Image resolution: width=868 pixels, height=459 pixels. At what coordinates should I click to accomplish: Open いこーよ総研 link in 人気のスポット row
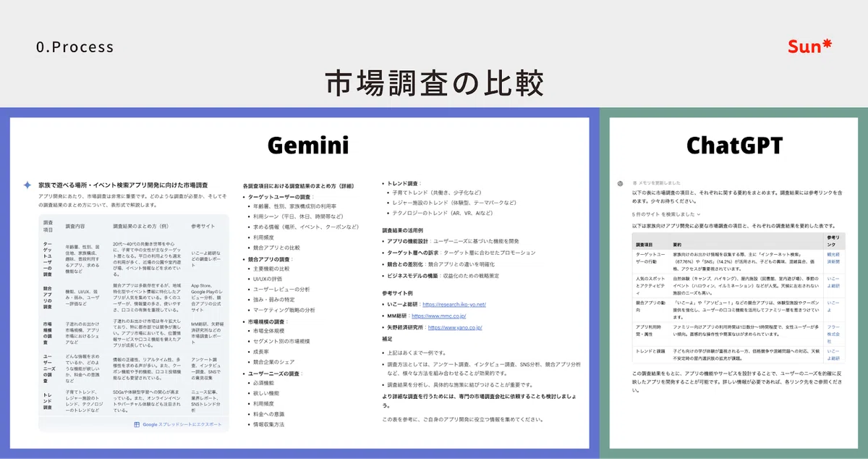(833, 282)
